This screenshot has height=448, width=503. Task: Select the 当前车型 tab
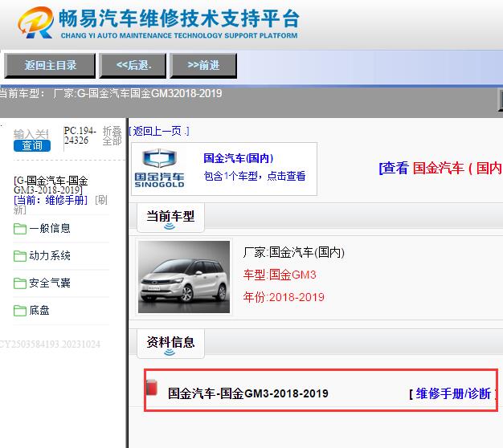[170, 218]
